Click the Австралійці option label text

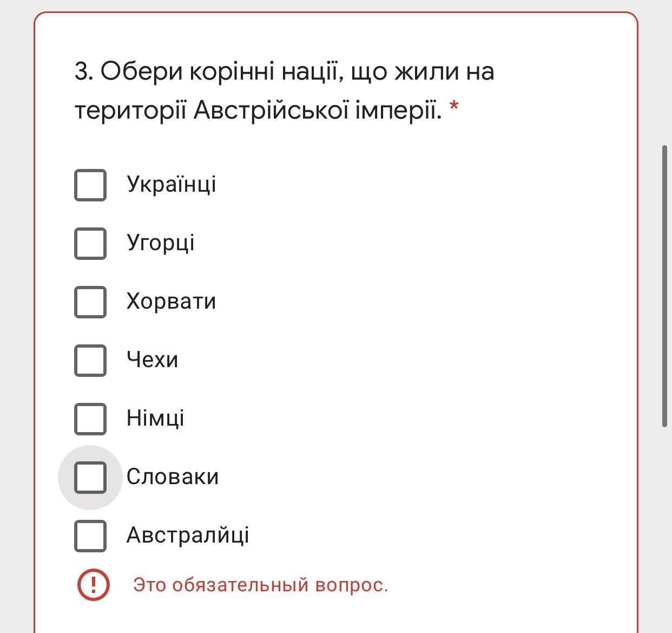coord(188,536)
